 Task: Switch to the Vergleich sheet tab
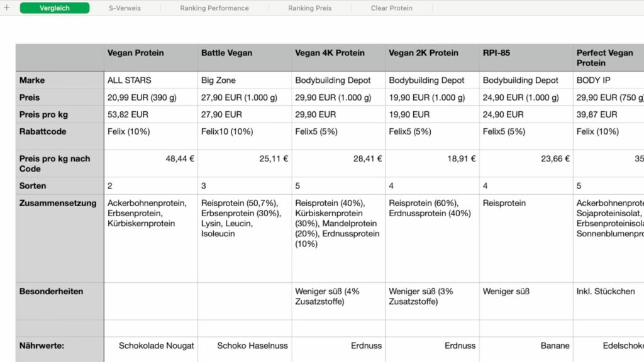pyautogui.click(x=55, y=8)
